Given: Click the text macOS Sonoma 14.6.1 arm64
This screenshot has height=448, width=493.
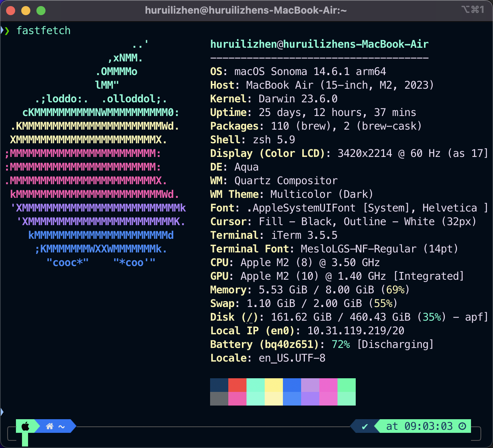Looking at the screenshot, I should [x=310, y=72].
